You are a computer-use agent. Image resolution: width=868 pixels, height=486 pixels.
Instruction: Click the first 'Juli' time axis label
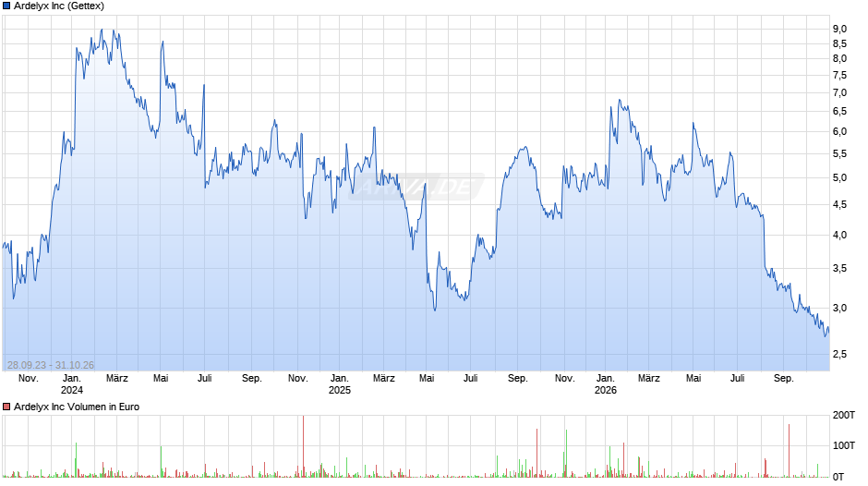pyautogui.click(x=205, y=379)
